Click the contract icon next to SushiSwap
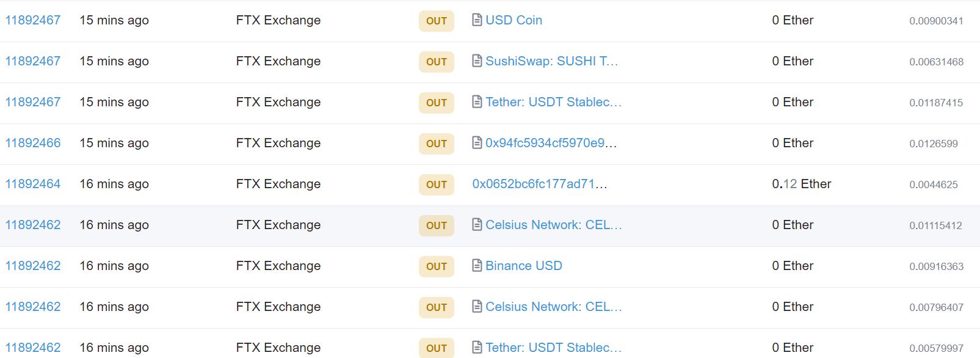 477,61
